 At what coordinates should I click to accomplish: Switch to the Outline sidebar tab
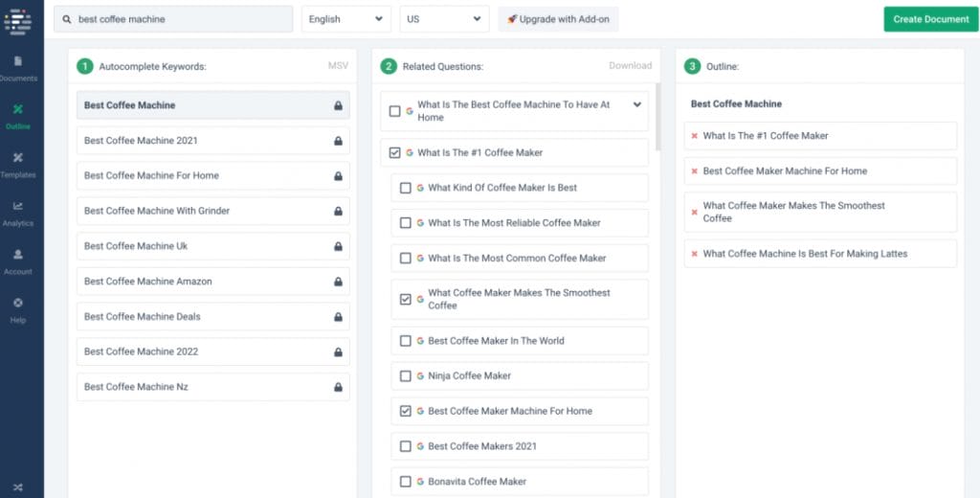point(18,115)
